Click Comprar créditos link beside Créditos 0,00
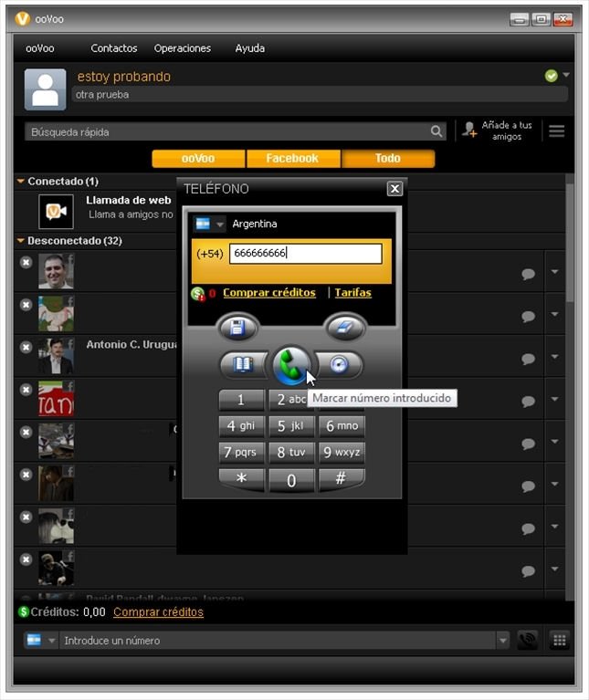 158,612
